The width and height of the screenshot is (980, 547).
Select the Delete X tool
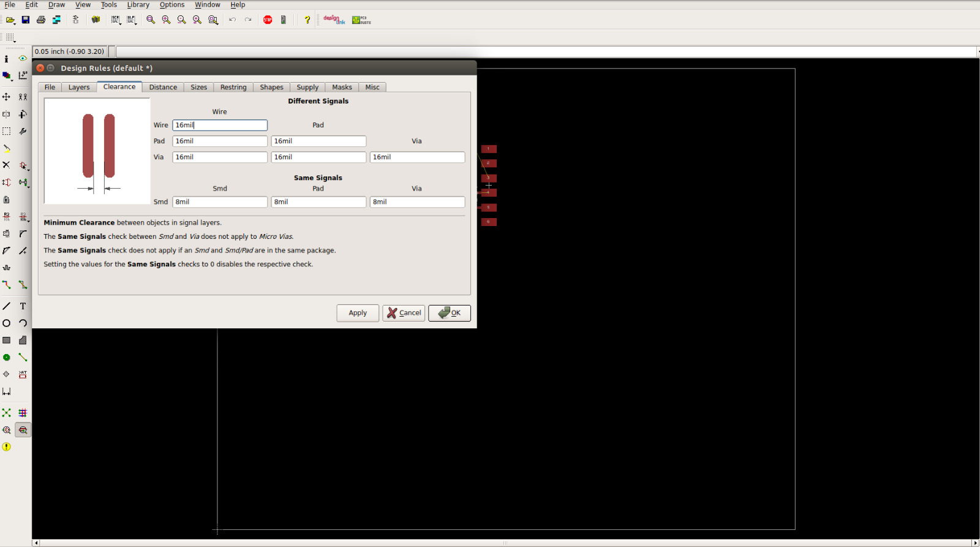coord(6,165)
